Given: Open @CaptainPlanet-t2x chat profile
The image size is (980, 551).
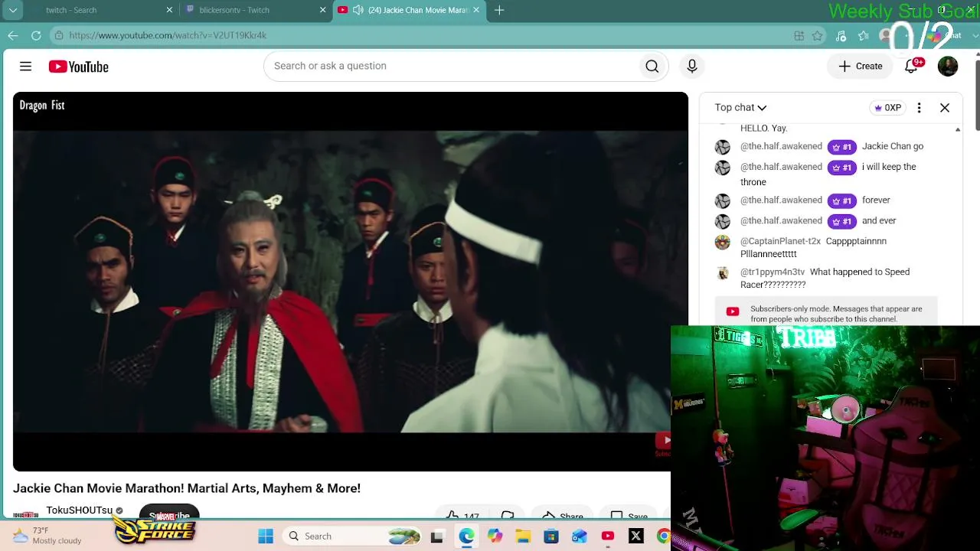Looking at the screenshot, I should pyautogui.click(x=780, y=241).
